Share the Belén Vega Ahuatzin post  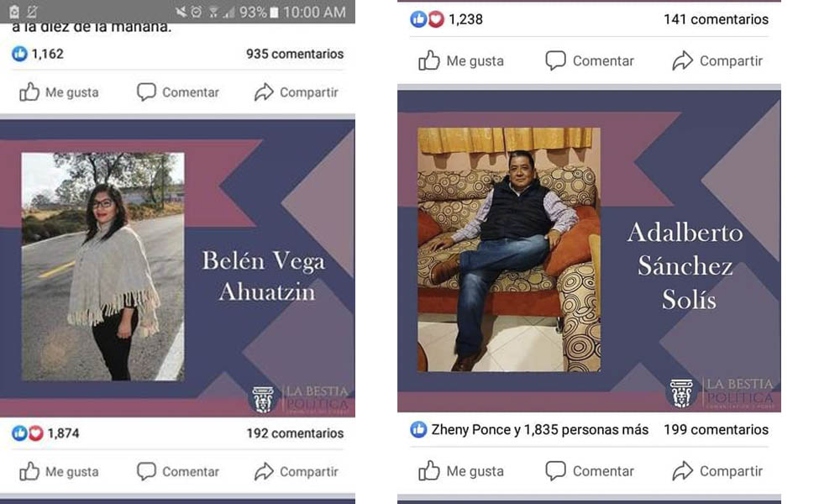[x=297, y=471]
